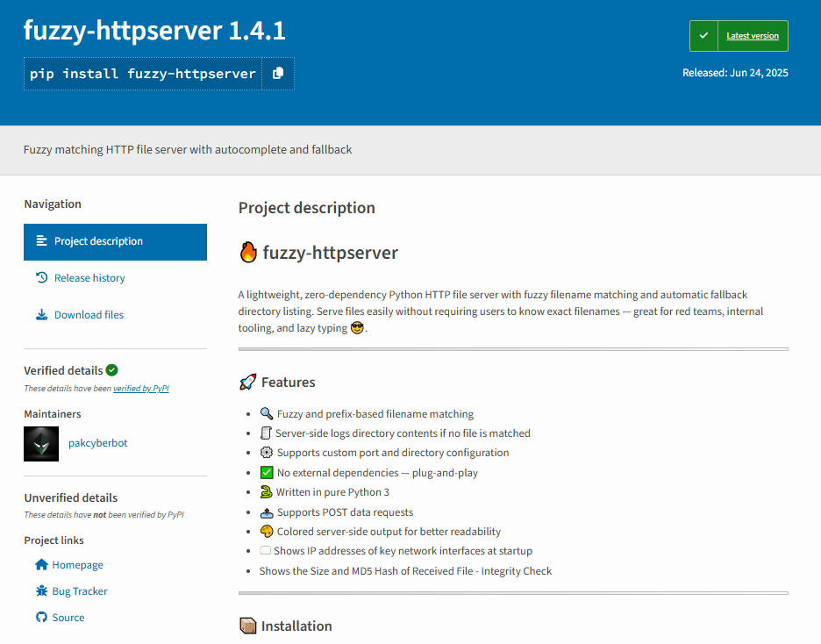Screen dimensions: 821x644
Task: Click the rocket emoji next to Features
Action: [247, 383]
